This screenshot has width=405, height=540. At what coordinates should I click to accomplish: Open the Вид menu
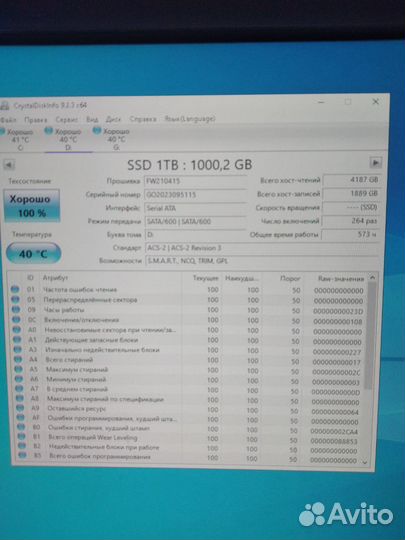[x=92, y=120]
